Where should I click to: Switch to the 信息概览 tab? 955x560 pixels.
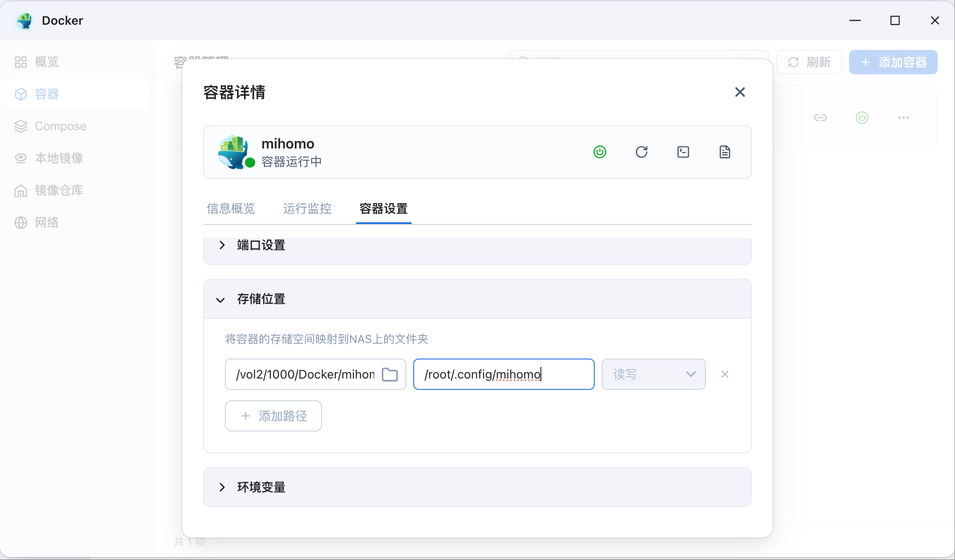231,209
